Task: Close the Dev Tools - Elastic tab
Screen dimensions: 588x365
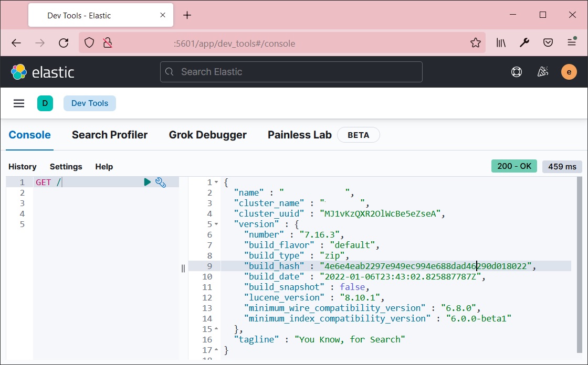Action: tap(163, 15)
